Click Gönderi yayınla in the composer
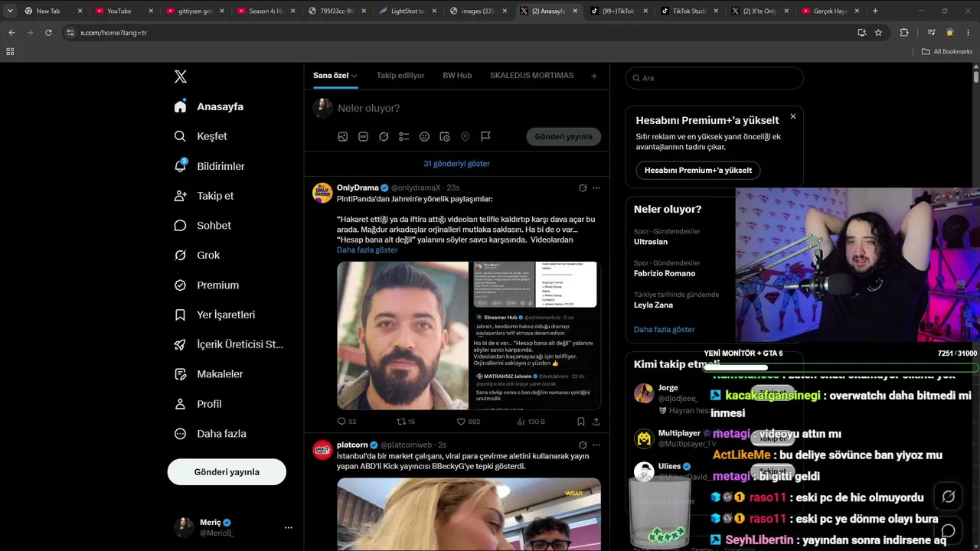The width and height of the screenshot is (980, 551). tap(563, 137)
